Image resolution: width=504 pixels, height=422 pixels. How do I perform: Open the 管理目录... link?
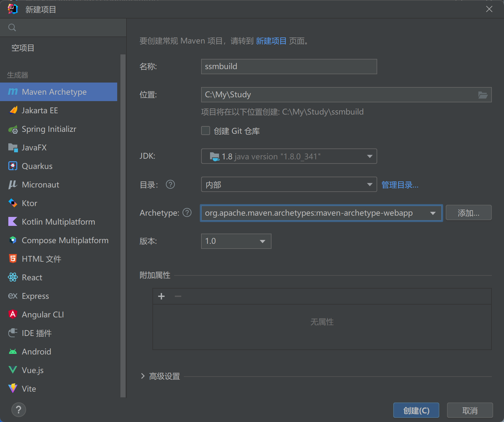pos(400,185)
